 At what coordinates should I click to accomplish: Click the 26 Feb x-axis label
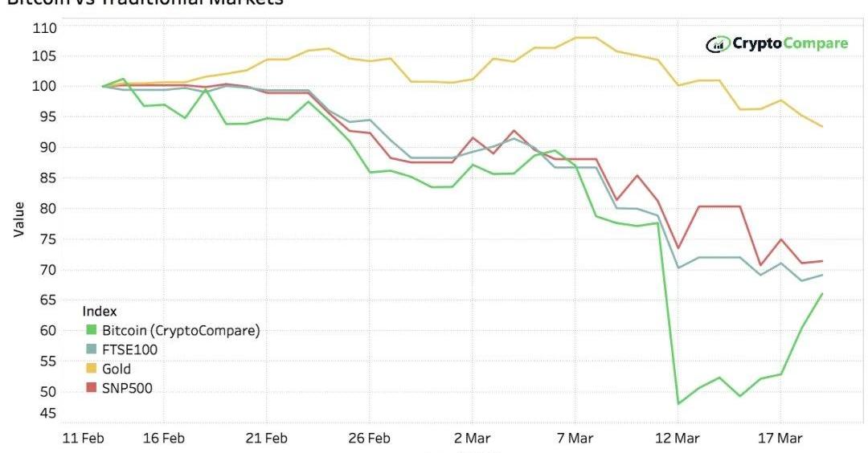[x=369, y=439]
